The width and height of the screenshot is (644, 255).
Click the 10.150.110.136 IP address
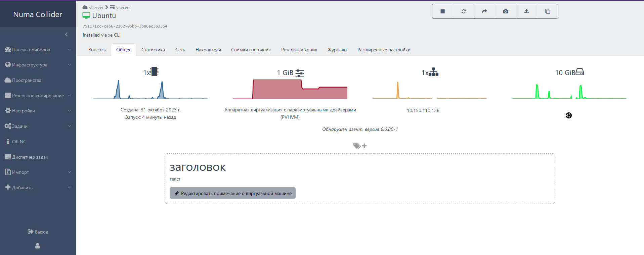point(423,110)
